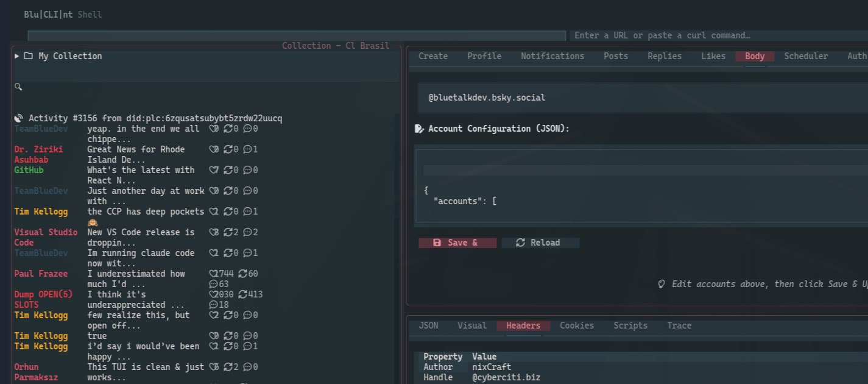Viewport: 868px width, 384px height.
Task: Click the Reload button
Action: 540,242
